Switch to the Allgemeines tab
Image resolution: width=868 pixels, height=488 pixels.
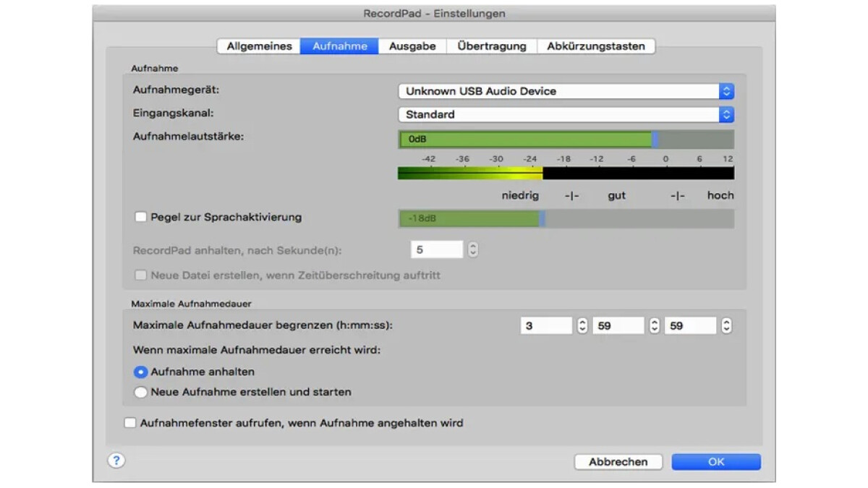point(259,46)
